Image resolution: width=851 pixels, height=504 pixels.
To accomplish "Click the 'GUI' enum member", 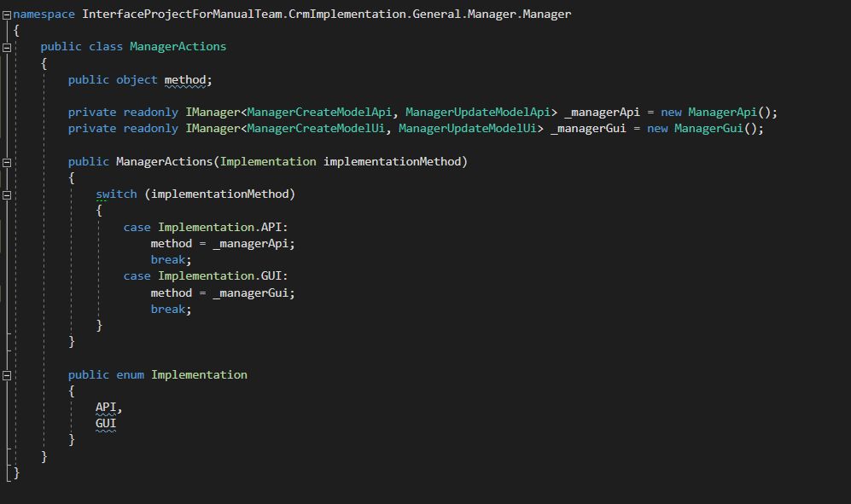I will tap(106, 424).
